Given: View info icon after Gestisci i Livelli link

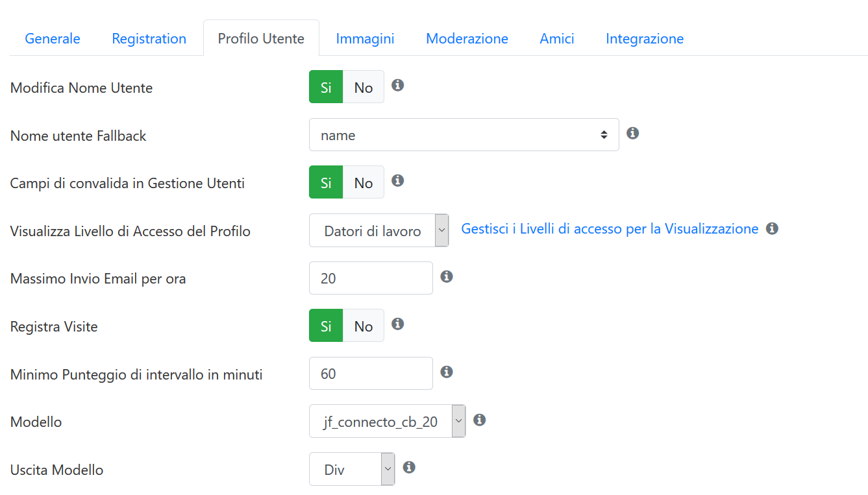Looking at the screenshot, I should [772, 228].
